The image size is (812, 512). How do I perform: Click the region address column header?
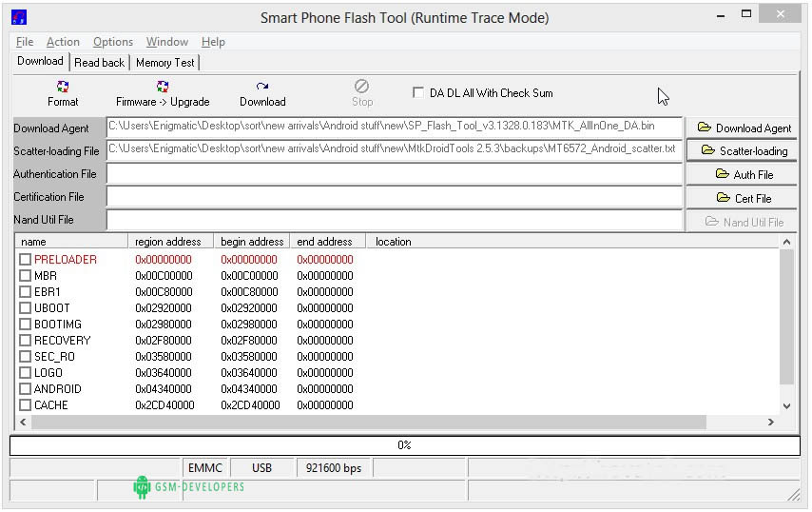[171, 242]
